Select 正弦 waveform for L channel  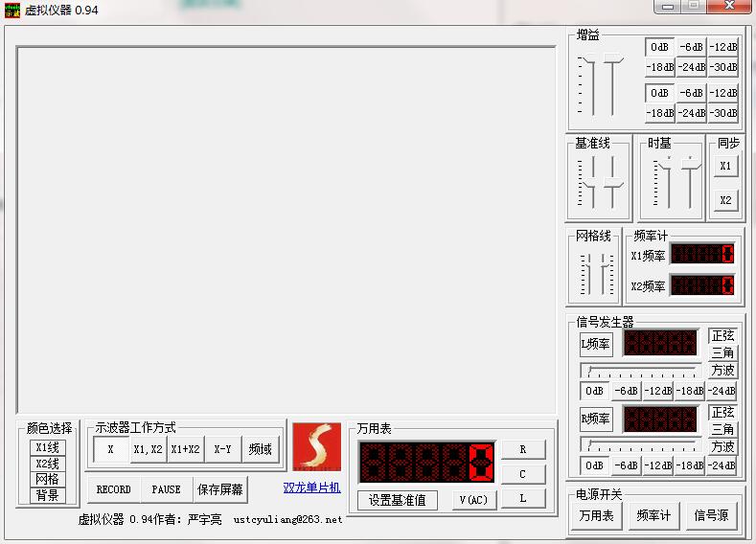(x=722, y=335)
